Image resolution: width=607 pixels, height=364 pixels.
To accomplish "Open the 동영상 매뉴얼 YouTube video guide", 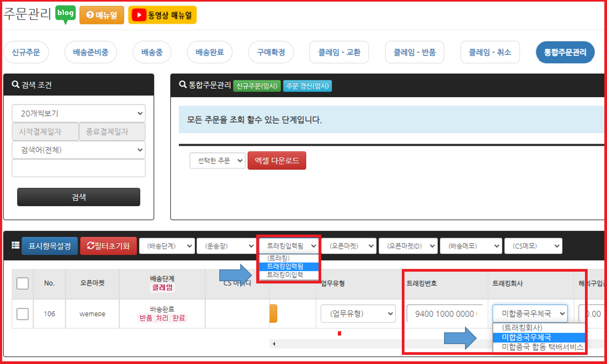I will point(162,15).
